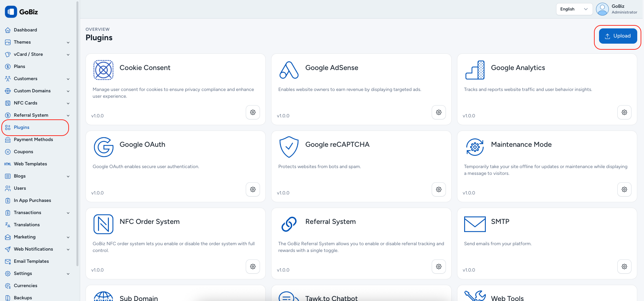The image size is (644, 301).
Task: Expand the Themes sidebar menu
Action: 37,42
